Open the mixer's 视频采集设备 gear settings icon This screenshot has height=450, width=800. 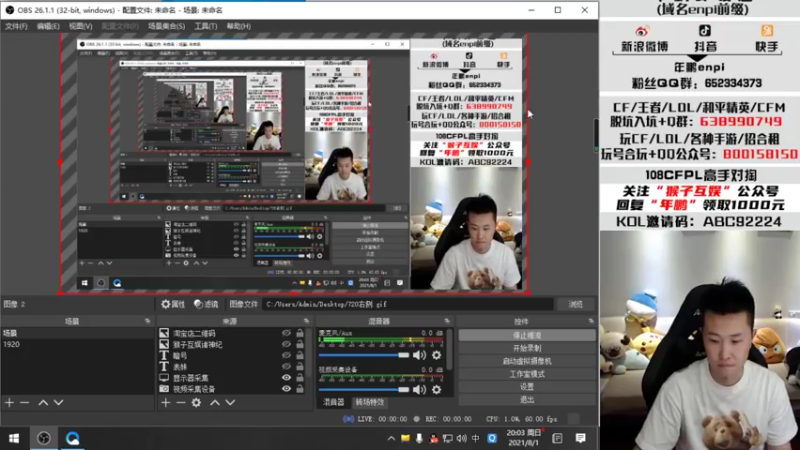[437, 390]
